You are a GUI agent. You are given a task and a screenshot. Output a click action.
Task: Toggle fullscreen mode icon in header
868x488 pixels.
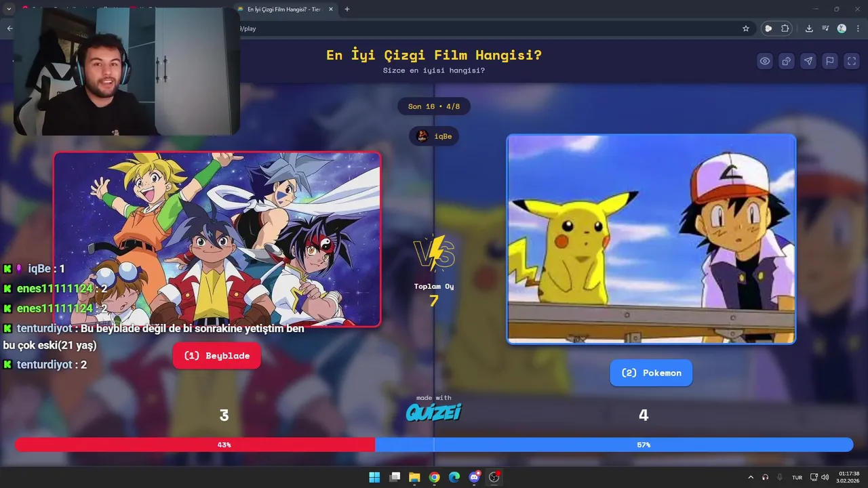(852, 61)
